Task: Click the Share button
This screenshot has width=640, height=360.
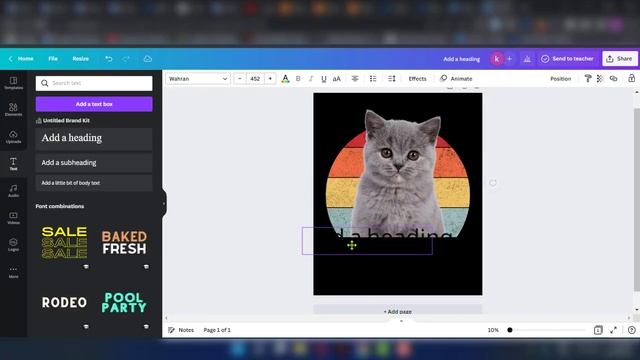Action: pos(620,59)
